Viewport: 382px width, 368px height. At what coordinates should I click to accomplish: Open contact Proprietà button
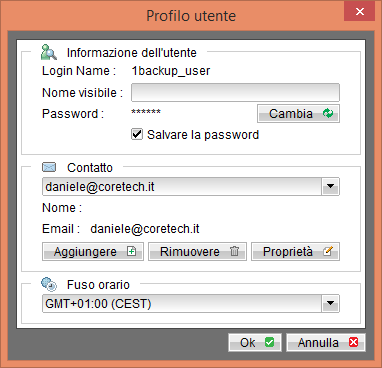pos(295,252)
